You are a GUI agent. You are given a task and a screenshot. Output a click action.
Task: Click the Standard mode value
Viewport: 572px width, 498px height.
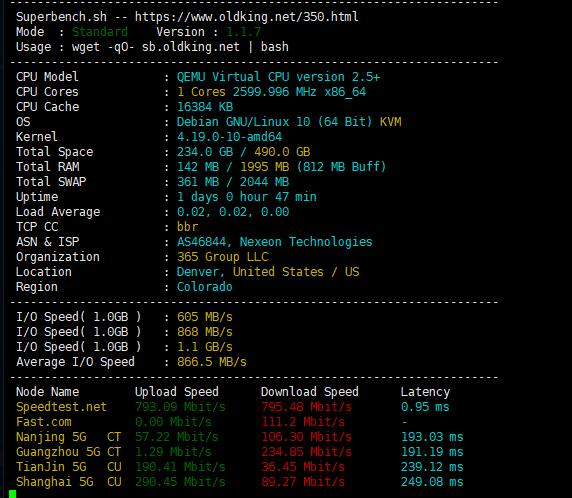(x=100, y=32)
